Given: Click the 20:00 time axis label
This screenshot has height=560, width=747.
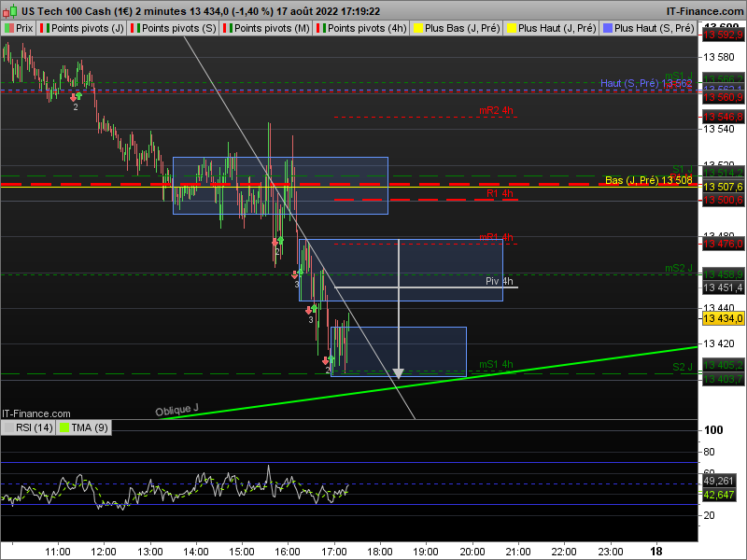Looking at the screenshot, I should (x=472, y=552).
